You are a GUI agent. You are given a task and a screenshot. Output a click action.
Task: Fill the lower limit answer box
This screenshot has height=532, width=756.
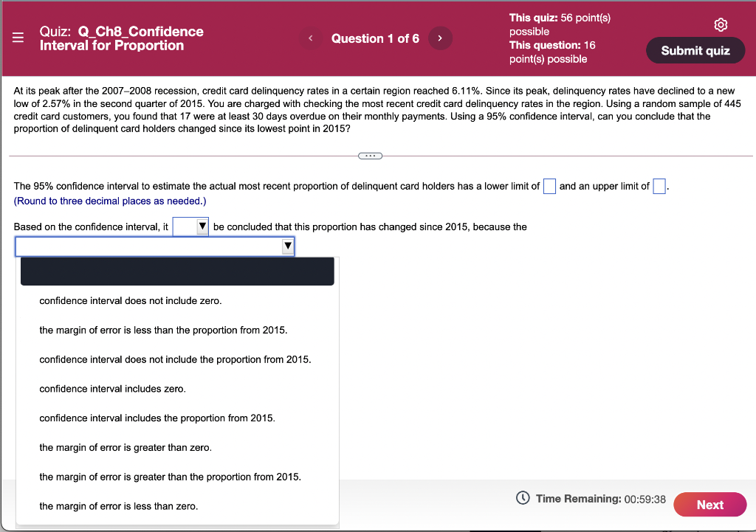(549, 187)
